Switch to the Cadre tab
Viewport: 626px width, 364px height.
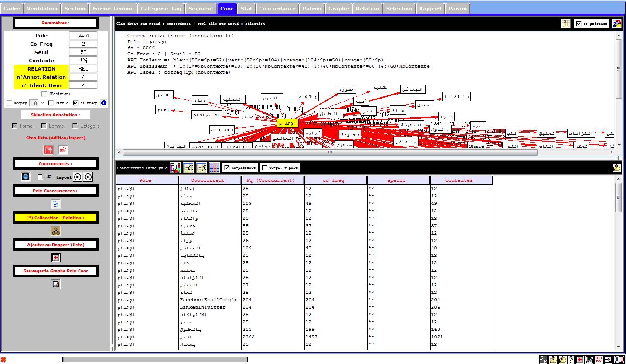12,8
